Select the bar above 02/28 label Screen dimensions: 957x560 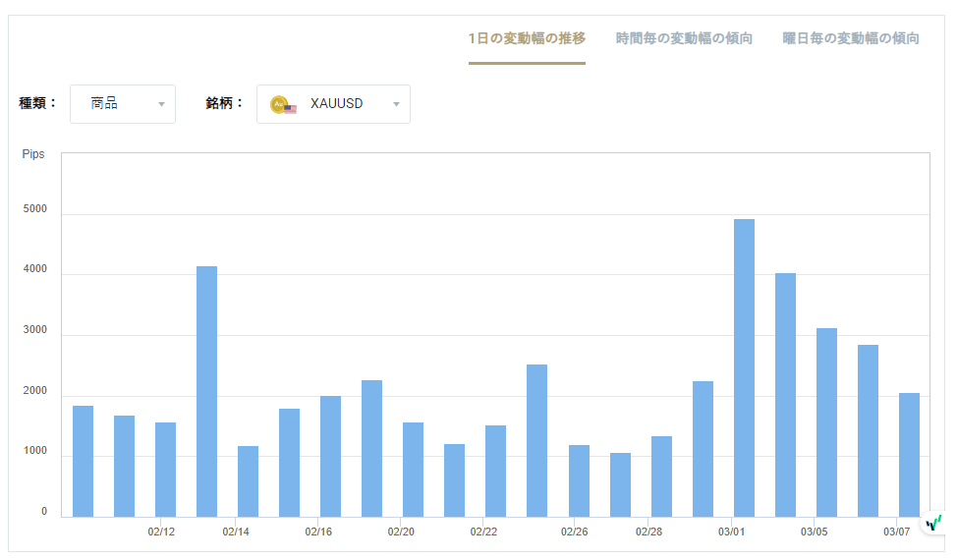click(x=661, y=476)
